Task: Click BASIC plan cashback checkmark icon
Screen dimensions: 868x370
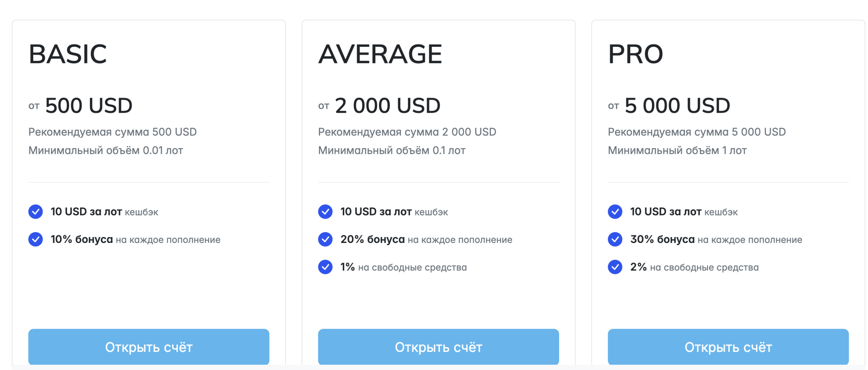Action: (35, 212)
